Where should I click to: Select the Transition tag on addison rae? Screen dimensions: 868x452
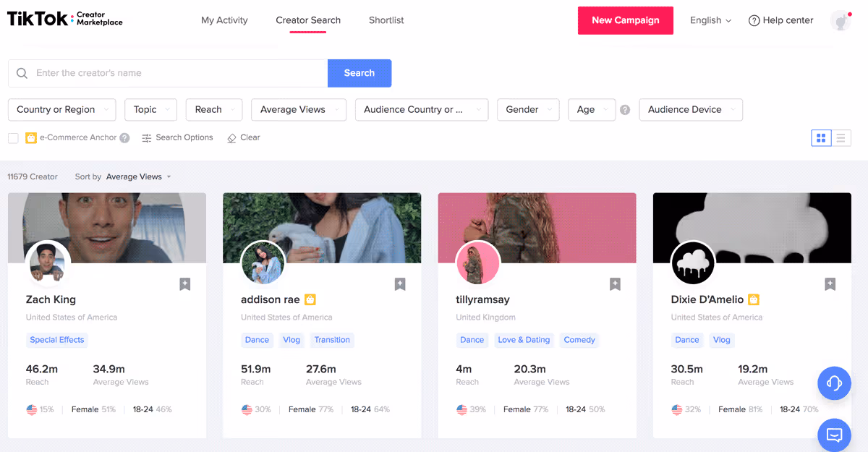point(332,340)
